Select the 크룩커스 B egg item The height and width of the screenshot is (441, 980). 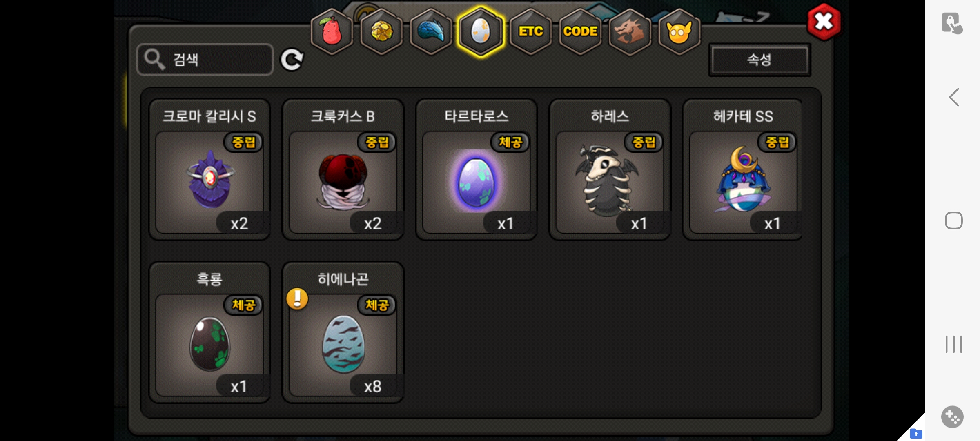click(343, 169)
